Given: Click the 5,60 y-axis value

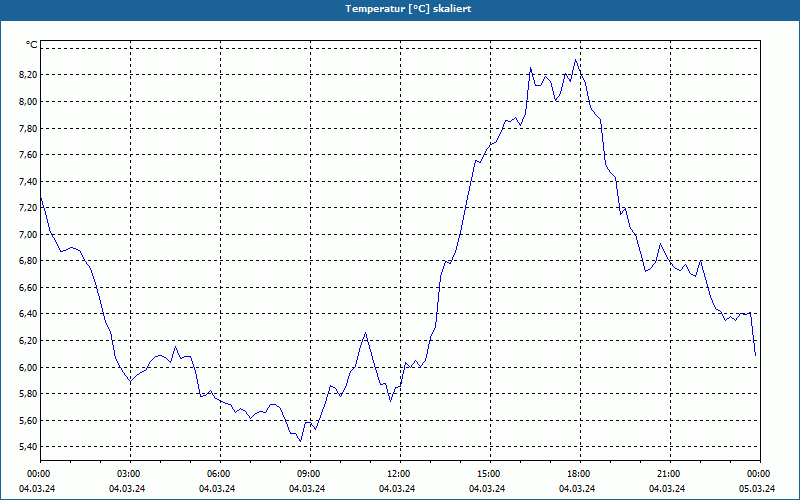Looking at the screenshot, I should tap(27, 420).
